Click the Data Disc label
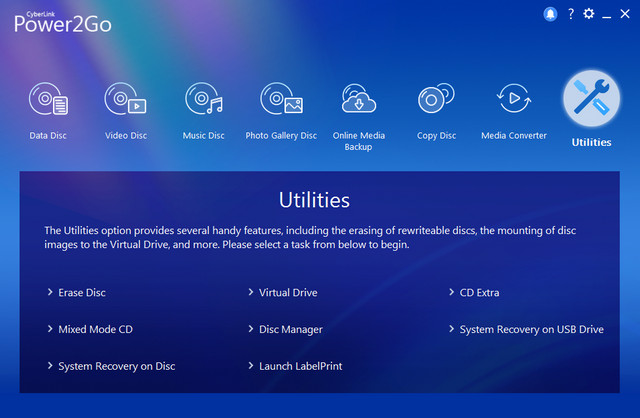Image resolution: width=640 pixels, height=418 pixels. [48, 136]
